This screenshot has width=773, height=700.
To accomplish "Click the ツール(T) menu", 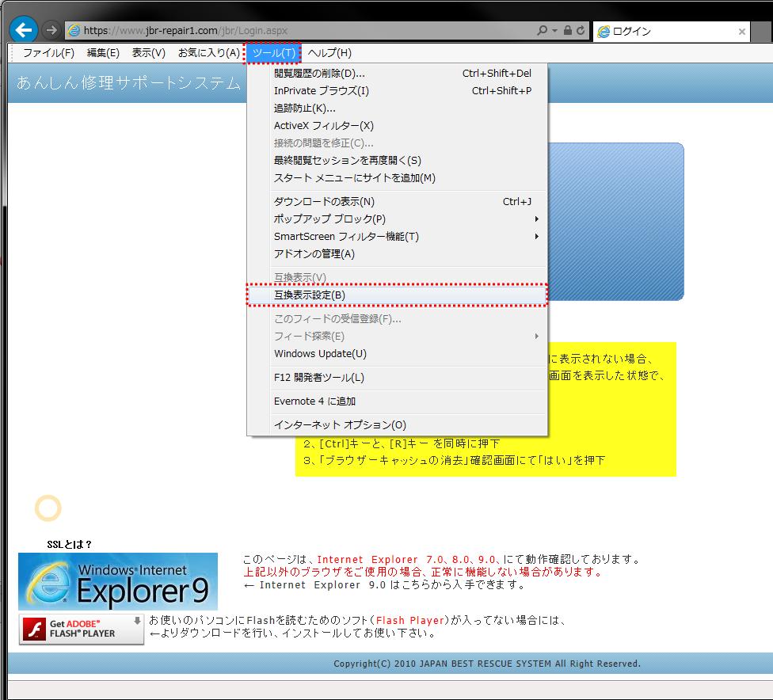I will coord(273,53).
